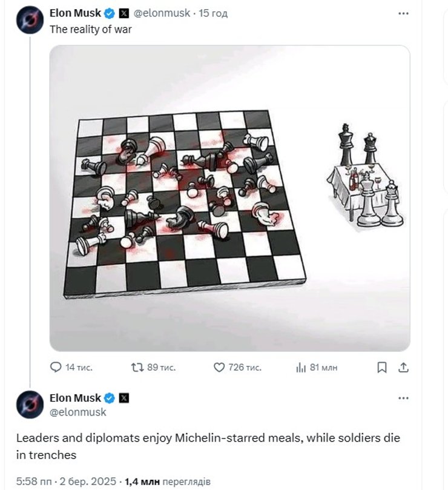Click verified badge on reply tweet

pos(110,398)
